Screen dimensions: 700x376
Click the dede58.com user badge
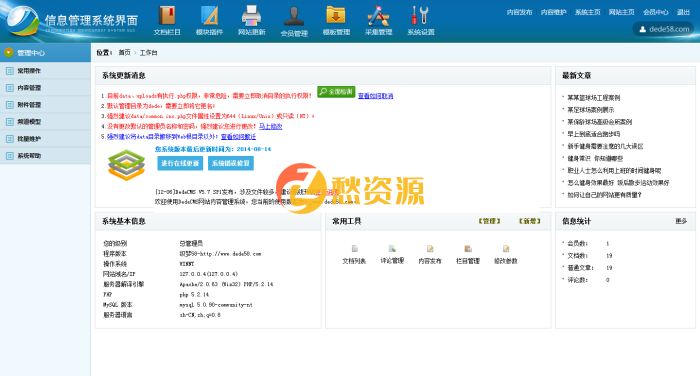coord(663,29)
